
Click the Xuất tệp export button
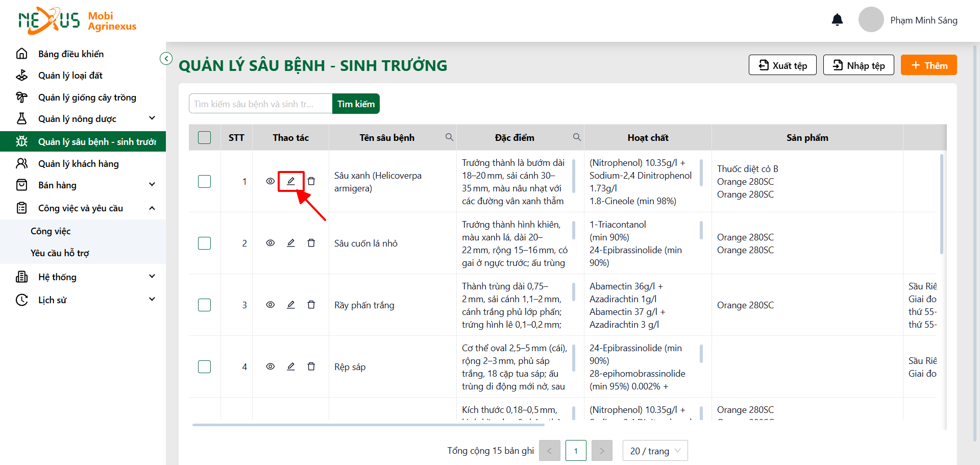point(782,65)
